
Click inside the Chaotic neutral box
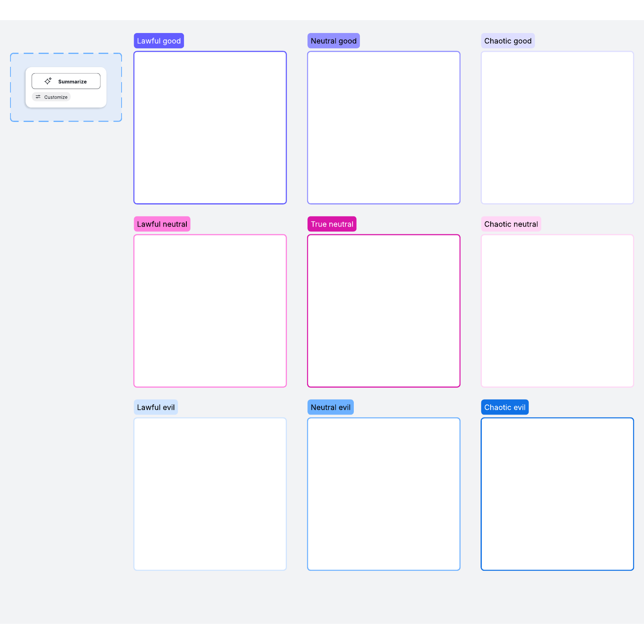pos(557,311)
